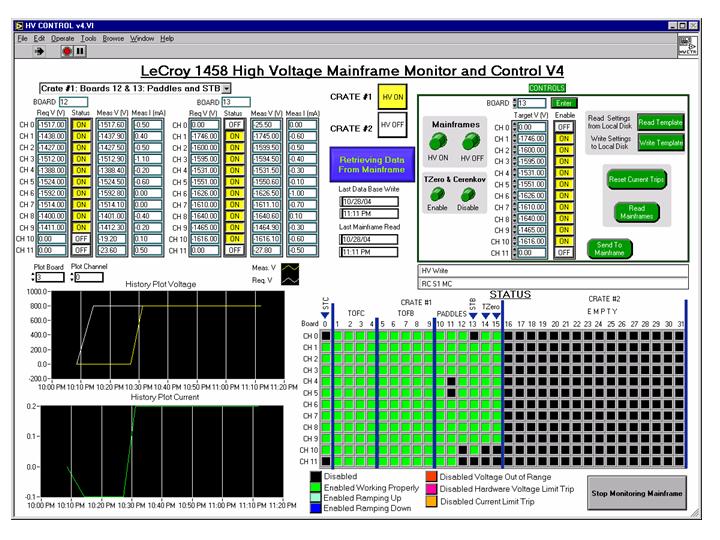Click the black Board 13 CH 0 status cell
Viewport: 720px width, 540px height.
[x=474, y=336]
